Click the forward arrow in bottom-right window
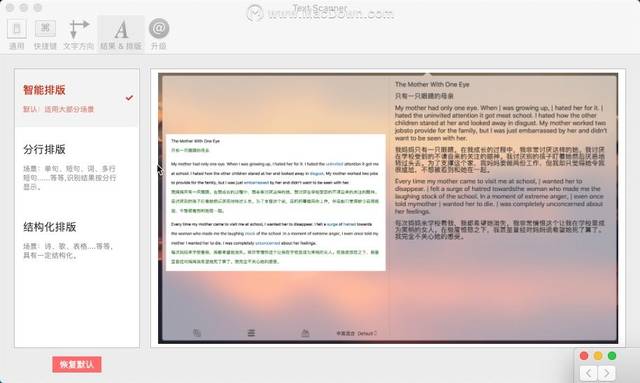 (607, 373)
